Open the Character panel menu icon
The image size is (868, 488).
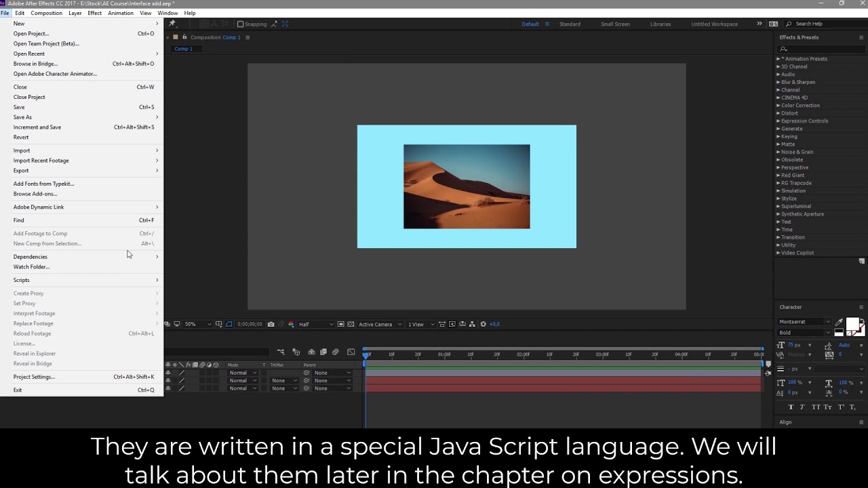(x=861, y=307)
